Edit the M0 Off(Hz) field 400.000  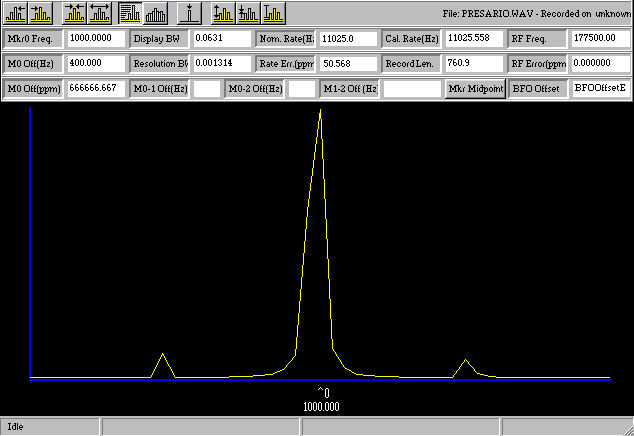[x=96, y=63]
